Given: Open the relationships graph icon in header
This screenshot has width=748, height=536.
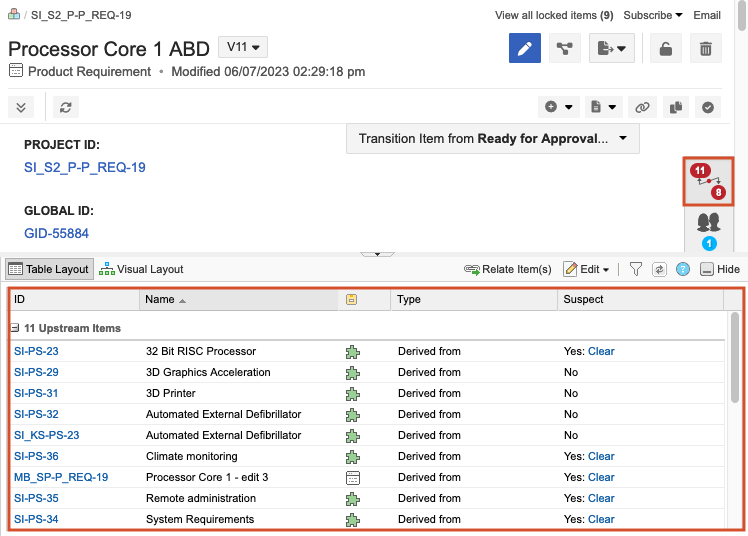Looking at the screenshot, I should (565, 49).
